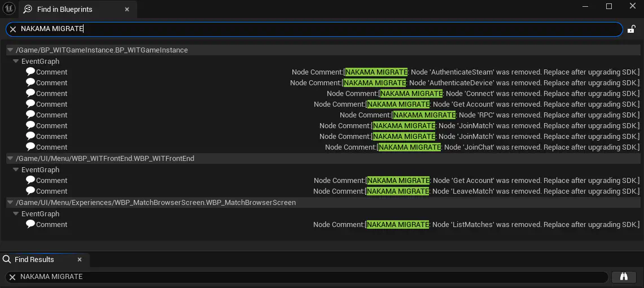This screenshot has width=644, height=288.
Task: Click comment icon on the 'Connect' row
Action: 30,93
